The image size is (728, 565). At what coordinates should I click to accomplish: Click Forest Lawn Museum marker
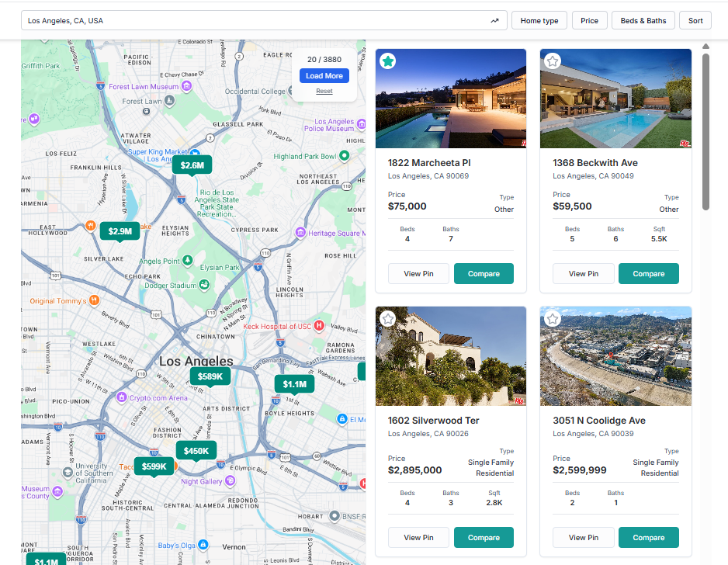[186, 86]
